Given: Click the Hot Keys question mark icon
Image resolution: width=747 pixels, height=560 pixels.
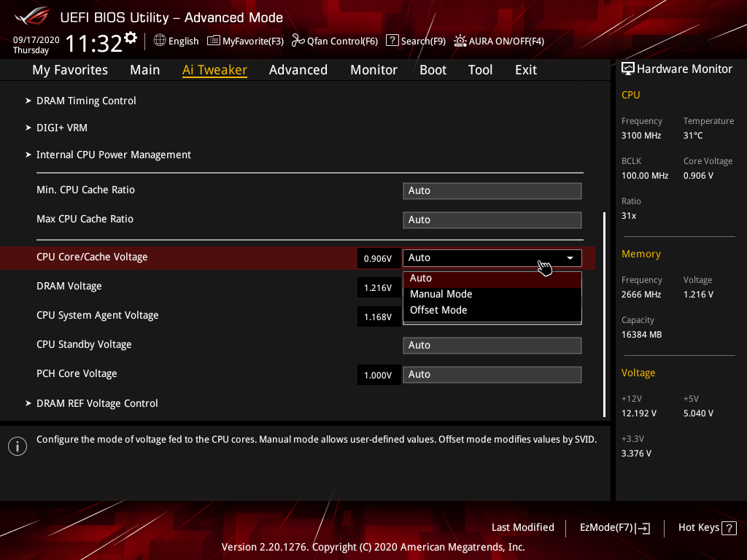Looking at the screenshot, I should tap(729, 528).
